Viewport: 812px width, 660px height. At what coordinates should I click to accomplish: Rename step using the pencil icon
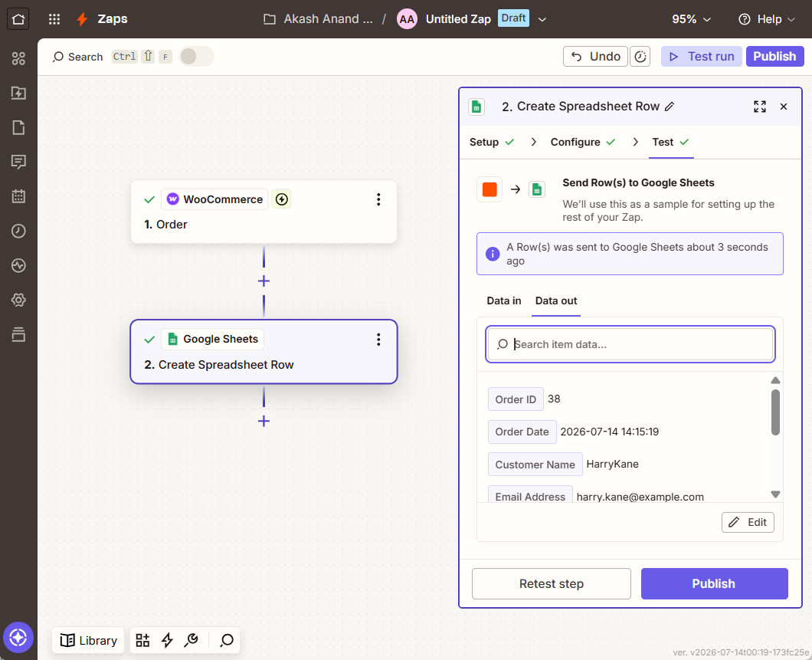point(670,107)
